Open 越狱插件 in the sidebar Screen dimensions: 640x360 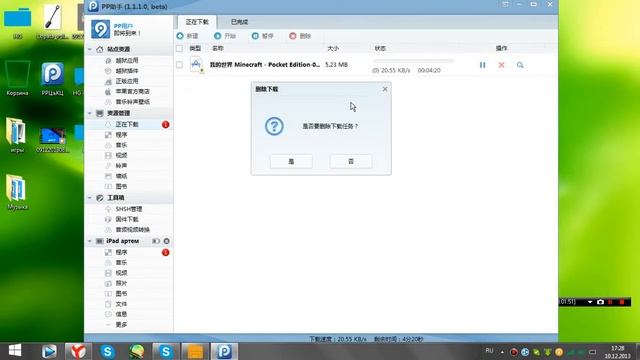(x=127, y=71)
